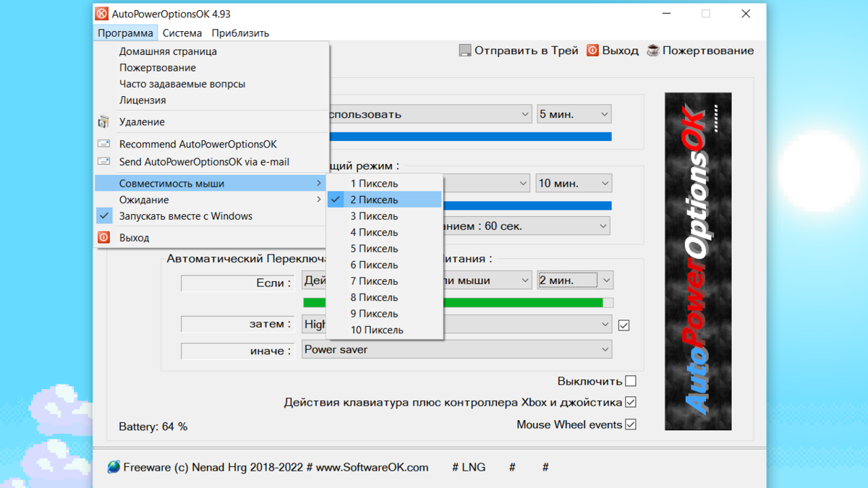
Task: Click Battery: 64 % text
Action: [153, 427]
